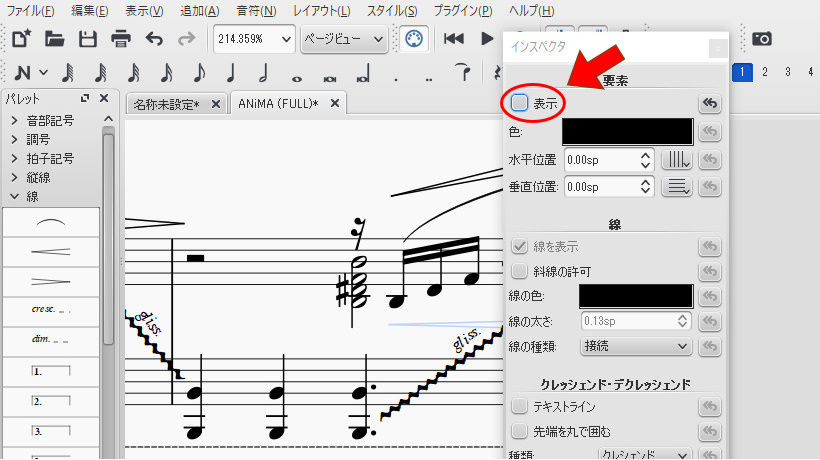Expand the 拍子記号 palette
Screen dimensions: 820x460
point(15,158)
